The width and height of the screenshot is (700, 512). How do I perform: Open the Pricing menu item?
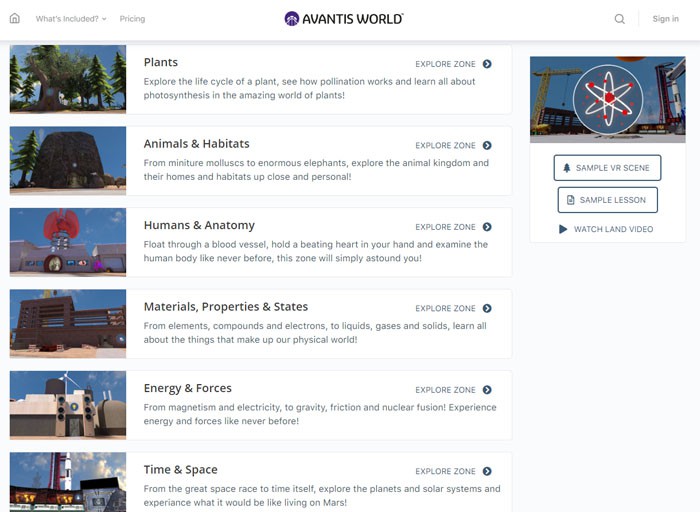(x=132, y=19)
